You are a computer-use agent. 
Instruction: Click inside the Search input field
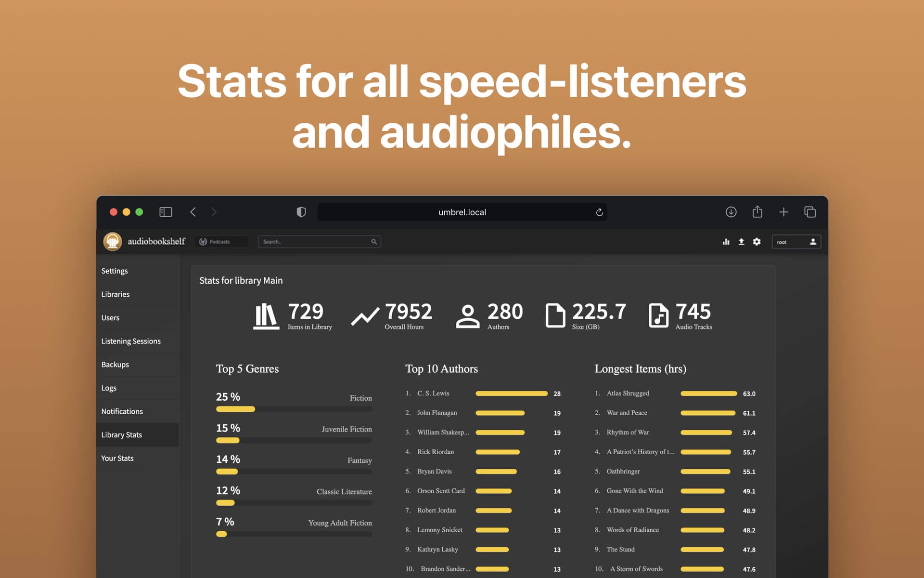[x=313, y=241]
